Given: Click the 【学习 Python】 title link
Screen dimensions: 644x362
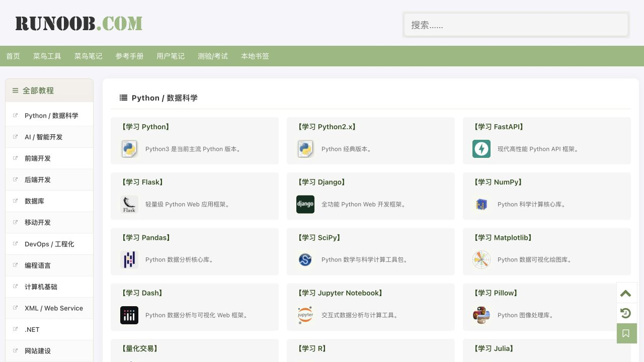Looking at the screenshot, I should point(145,127).
